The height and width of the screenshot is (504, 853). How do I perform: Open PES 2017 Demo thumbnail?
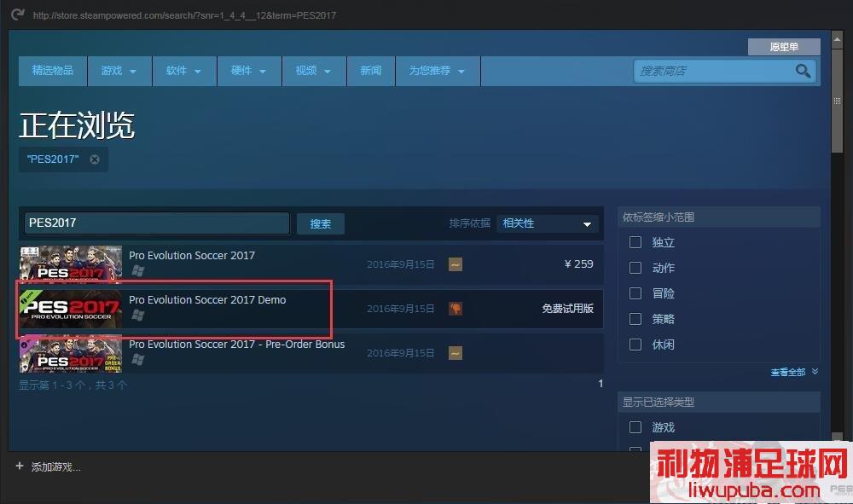71,308
